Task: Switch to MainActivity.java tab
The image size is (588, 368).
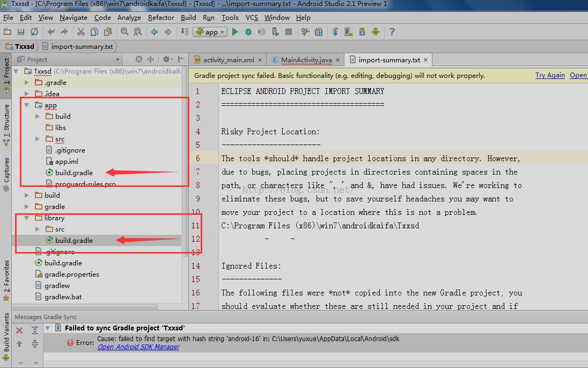Action: (x=306, y=60)
